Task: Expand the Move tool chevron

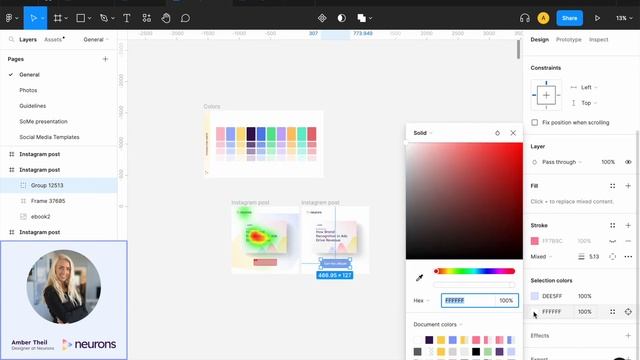Action: click(x=42, y=18)
